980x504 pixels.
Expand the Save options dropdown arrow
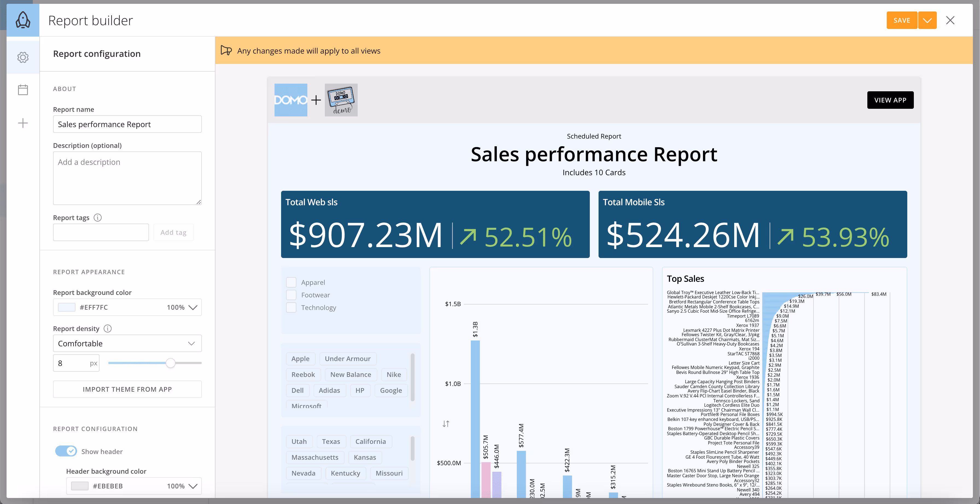(x=927, y=20)
